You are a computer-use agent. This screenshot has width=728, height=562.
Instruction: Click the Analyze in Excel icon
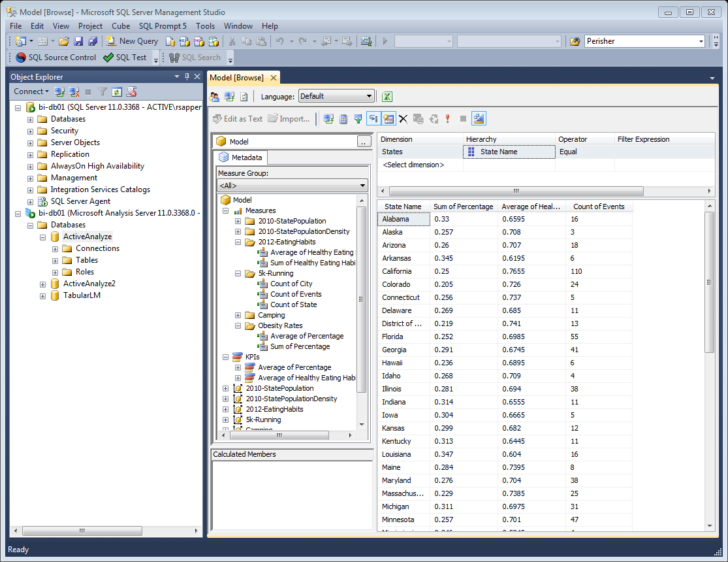click(387, 97)
